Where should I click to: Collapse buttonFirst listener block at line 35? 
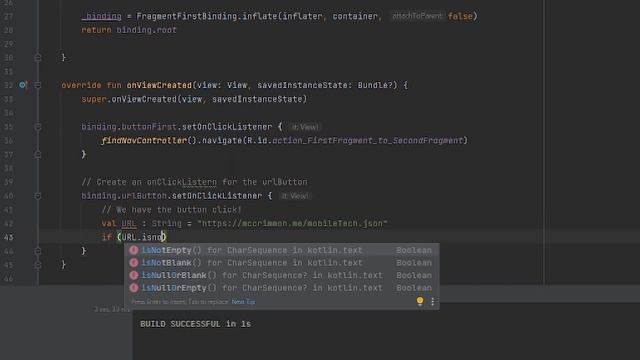point(38,127)
